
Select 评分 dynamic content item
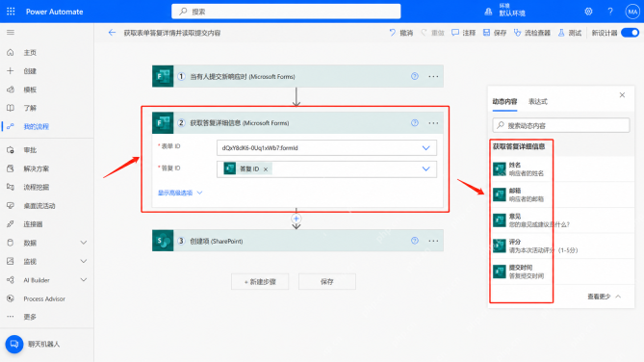561,246
